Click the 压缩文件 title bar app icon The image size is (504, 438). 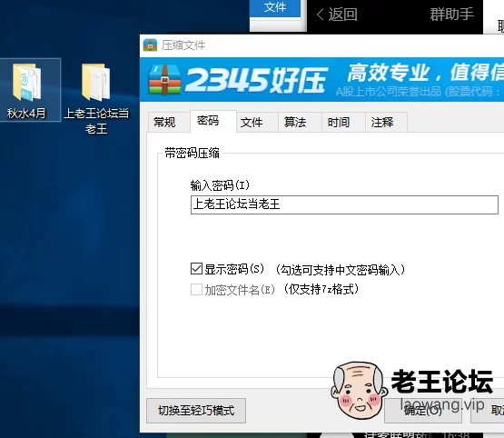[150, 45]
